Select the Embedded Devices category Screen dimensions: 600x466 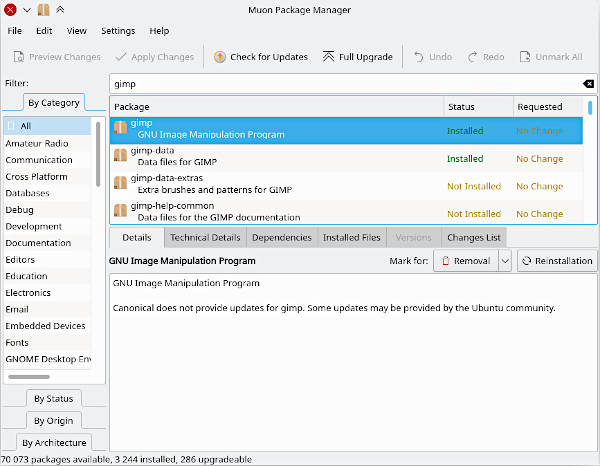pyautogui.click(x=47, y=326)
